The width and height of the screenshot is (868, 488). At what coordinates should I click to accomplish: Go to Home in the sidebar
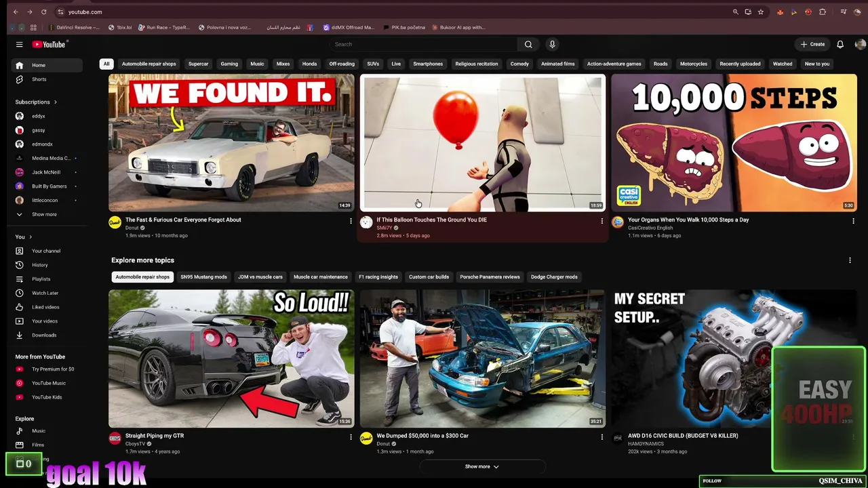pos(47,65)
